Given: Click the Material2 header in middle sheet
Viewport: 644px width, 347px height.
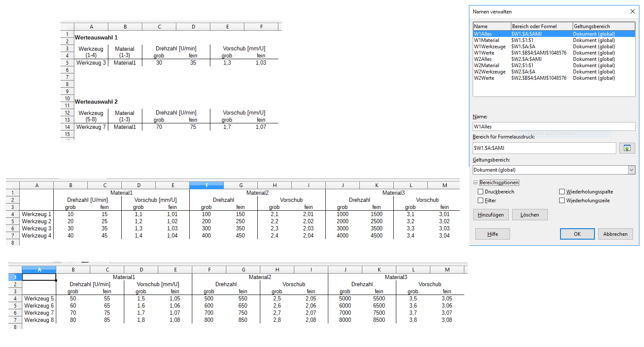Looking at the screenshot, I should [257, 193].
